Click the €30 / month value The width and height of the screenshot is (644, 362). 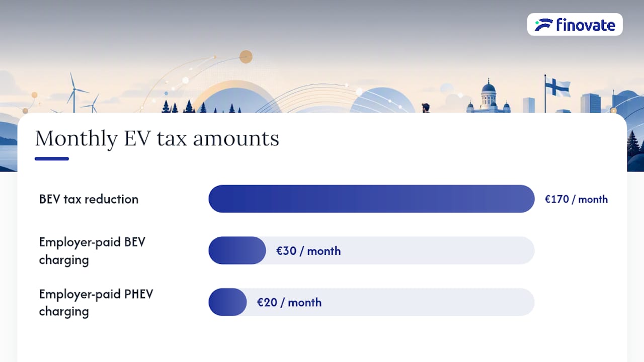click(x=308, y=250)
